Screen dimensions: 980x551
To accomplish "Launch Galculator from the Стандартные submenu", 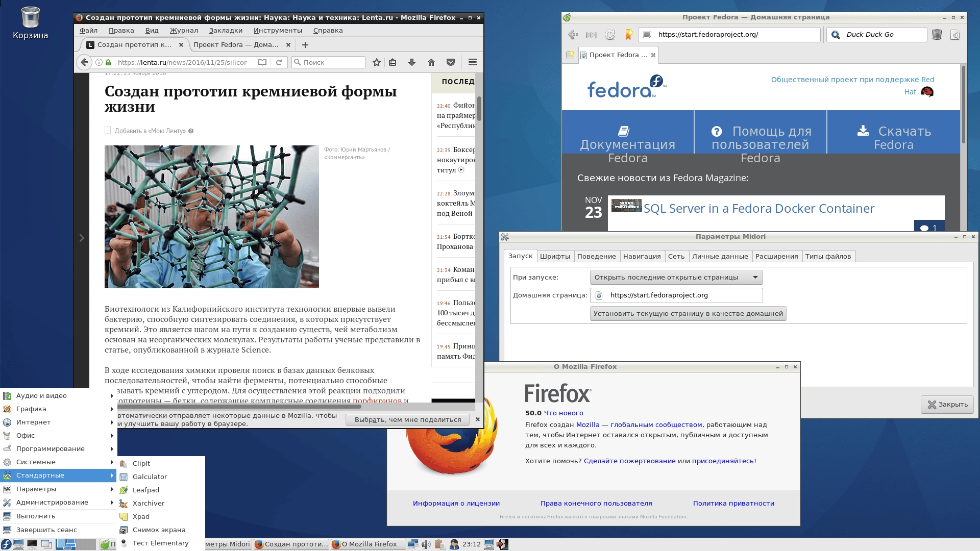I will [161, 477].
